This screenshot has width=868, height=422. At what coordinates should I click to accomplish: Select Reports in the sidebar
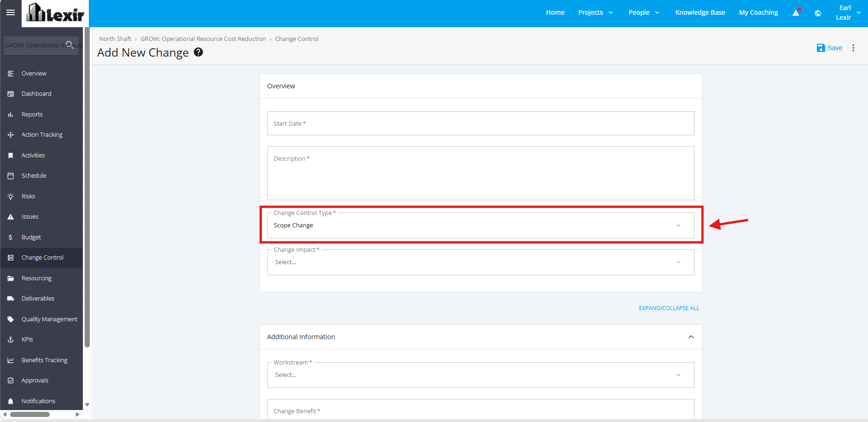(x=41, y=115)
